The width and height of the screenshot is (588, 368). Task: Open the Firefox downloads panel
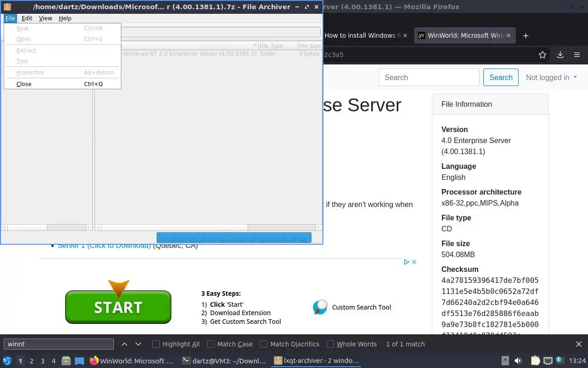point(560,55)
